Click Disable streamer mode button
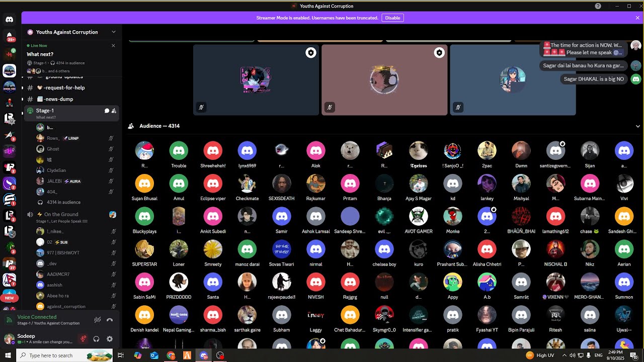 pyautogui.click(x=392, y=18)
